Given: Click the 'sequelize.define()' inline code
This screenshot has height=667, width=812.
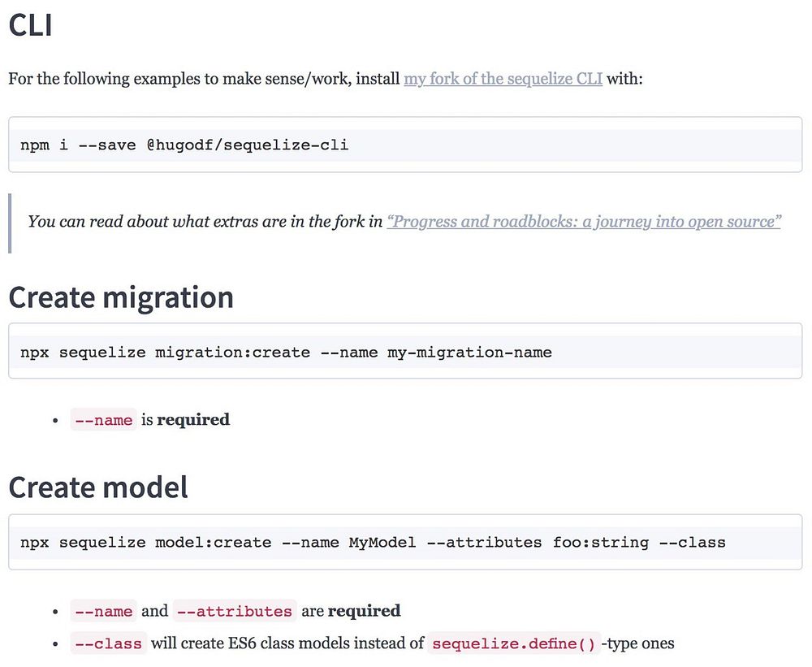Looking at the screenshot, I should coord(514,643).
